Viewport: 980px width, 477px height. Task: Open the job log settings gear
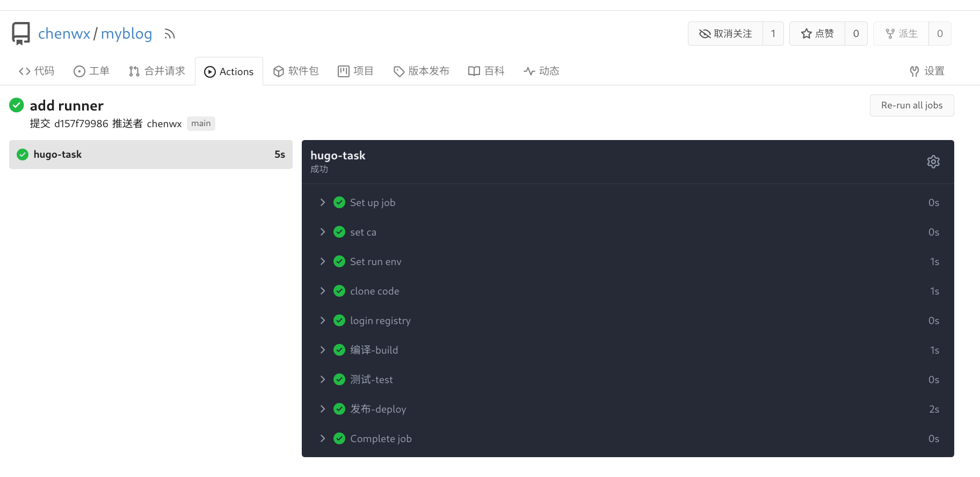(x=933, y=162)
